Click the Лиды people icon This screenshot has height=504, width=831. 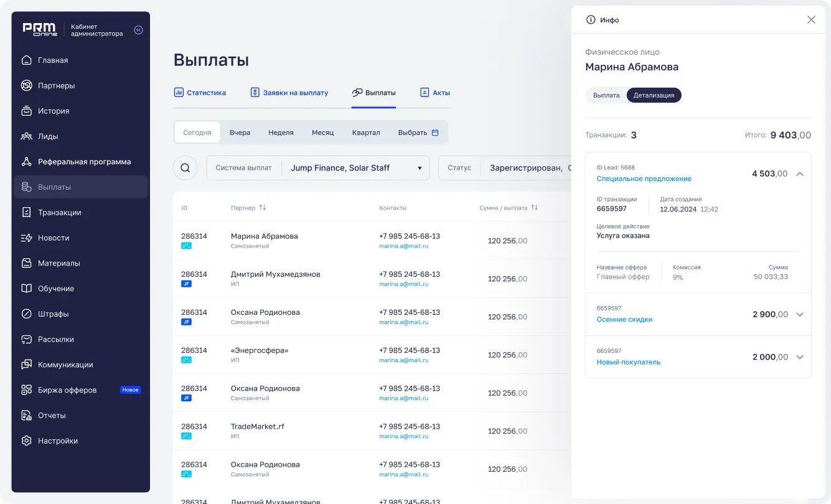click(26, 136)
